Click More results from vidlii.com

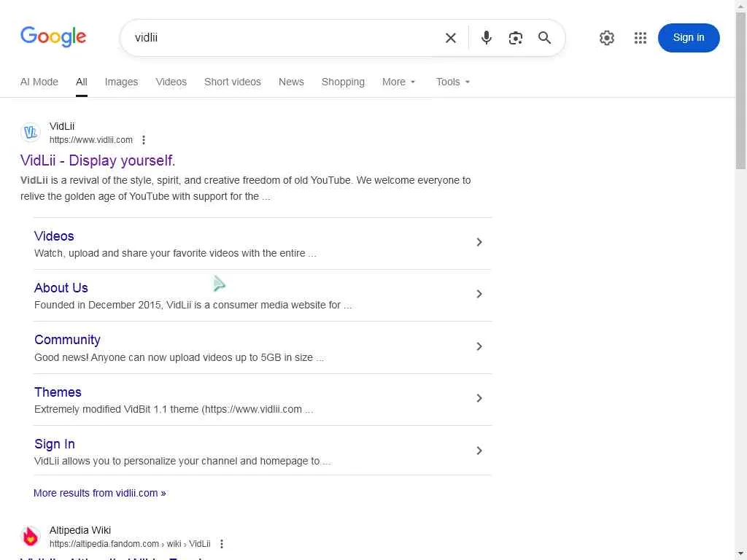click(100, 493)
